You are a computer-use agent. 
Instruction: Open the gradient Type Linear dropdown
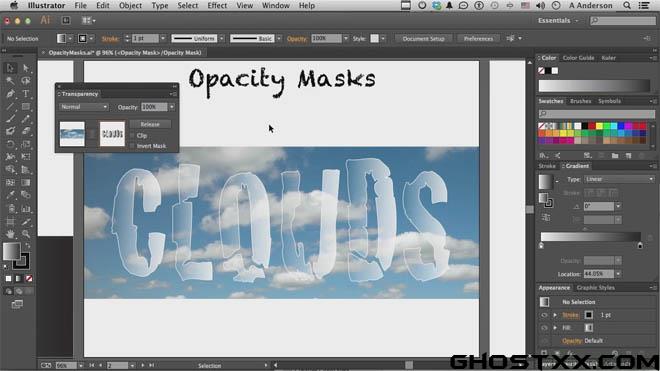point(619,179)
